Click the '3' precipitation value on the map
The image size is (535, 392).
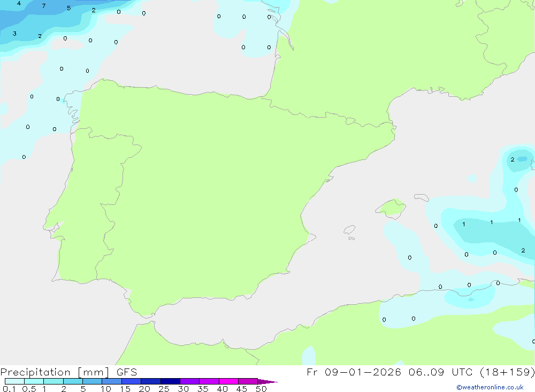tap(14, 34)
